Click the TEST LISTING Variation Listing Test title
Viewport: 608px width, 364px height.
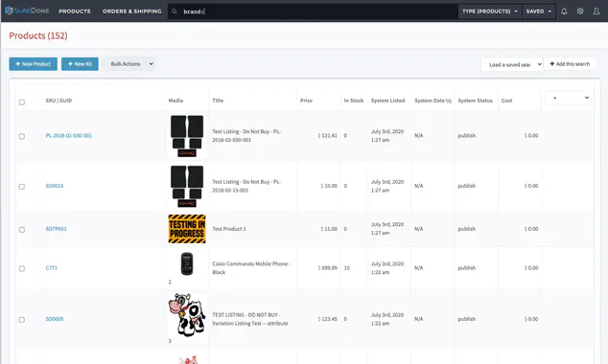tap(250, 319)
